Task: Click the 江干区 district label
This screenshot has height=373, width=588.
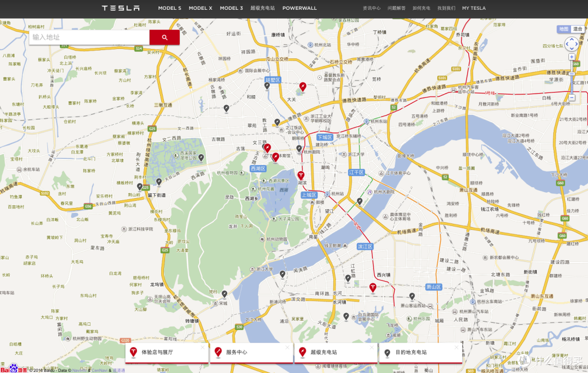Action: point(356,173)
